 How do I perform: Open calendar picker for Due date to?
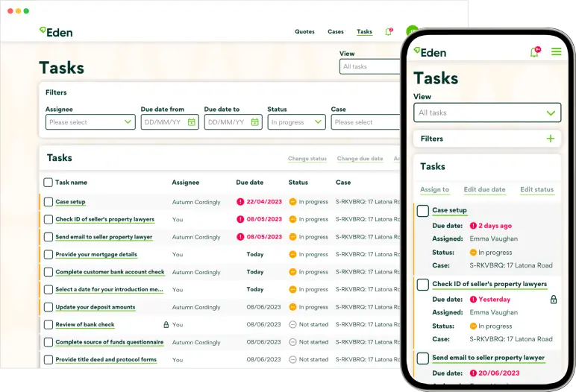click(x=255, y=122)
